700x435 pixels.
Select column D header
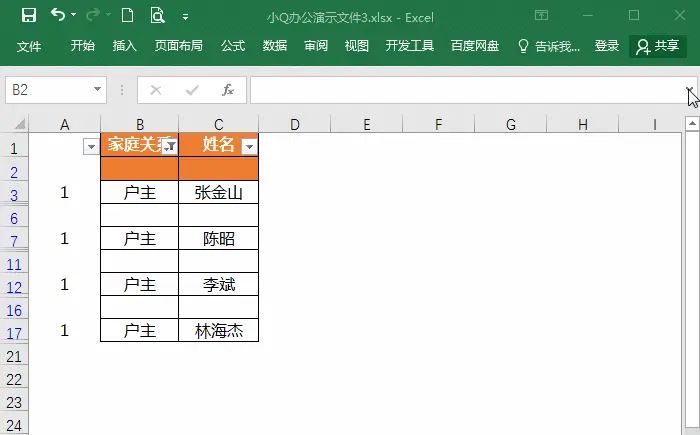click(295, 125)
